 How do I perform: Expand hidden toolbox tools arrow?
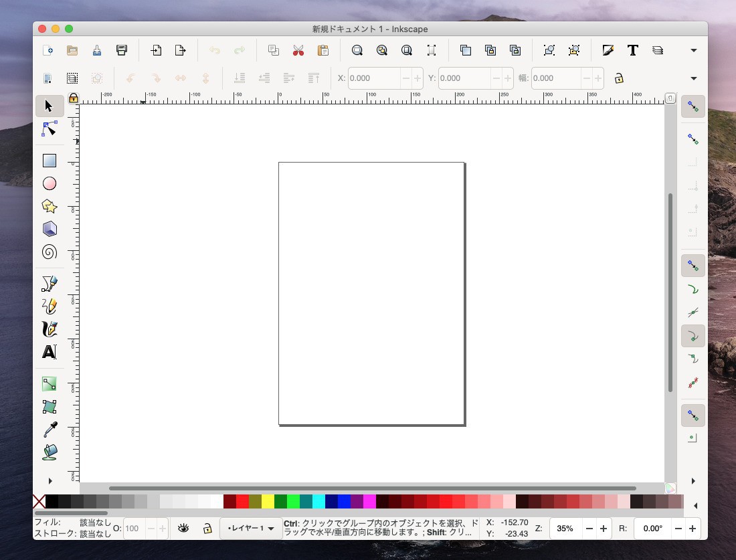[x=50, y=480]
